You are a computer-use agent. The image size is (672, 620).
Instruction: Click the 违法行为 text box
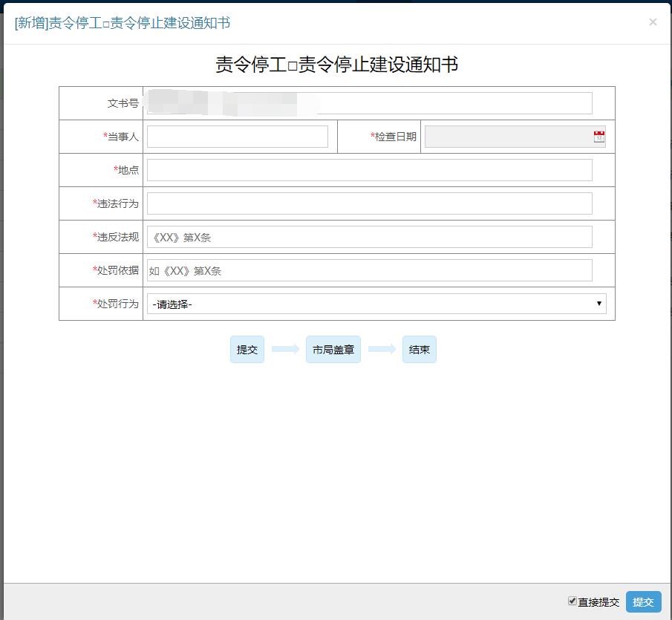[x=369, y=203]
